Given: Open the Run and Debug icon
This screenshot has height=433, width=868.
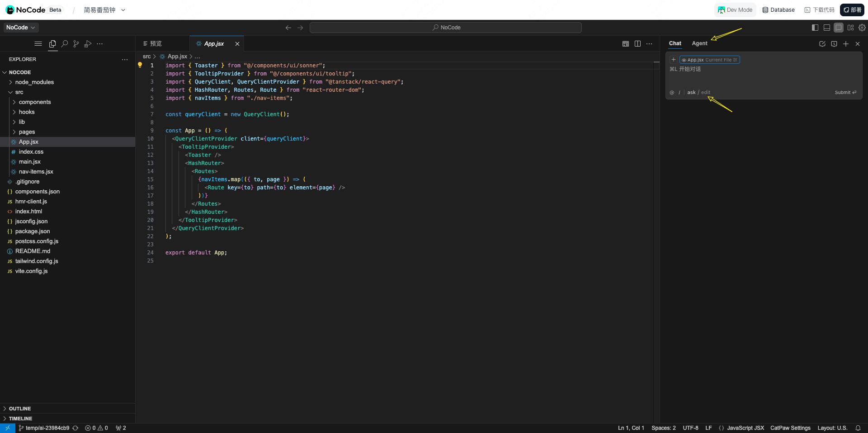Looking at the screenshot, I should coord(88,44).
